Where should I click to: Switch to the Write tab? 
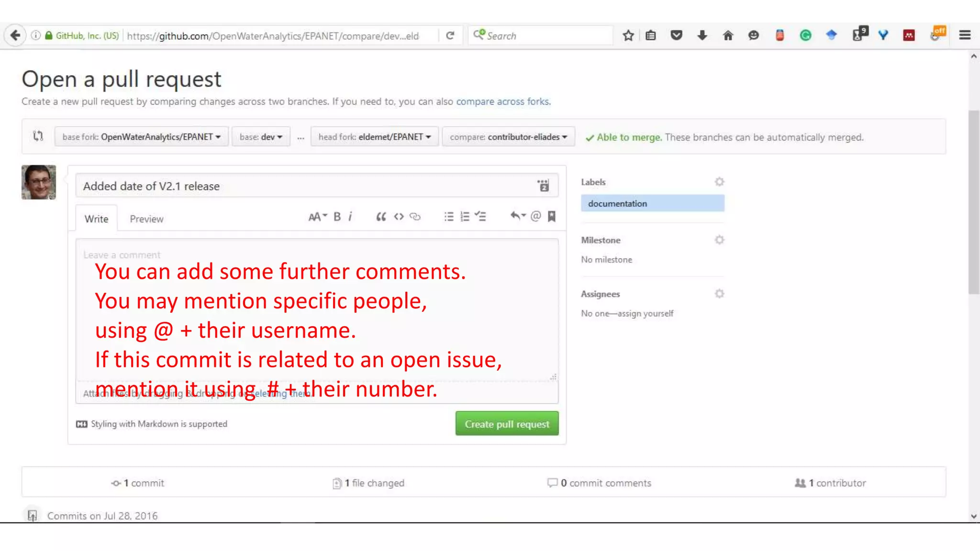coord(96,219)
